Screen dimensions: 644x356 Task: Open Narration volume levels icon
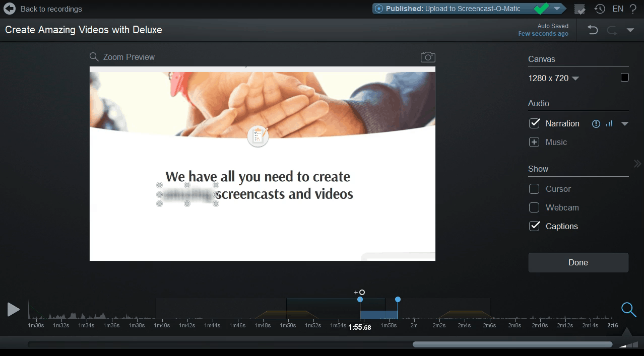[610, 123]
